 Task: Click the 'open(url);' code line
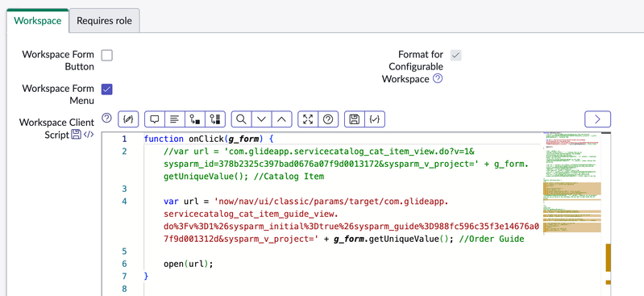[x=189, y=264]
